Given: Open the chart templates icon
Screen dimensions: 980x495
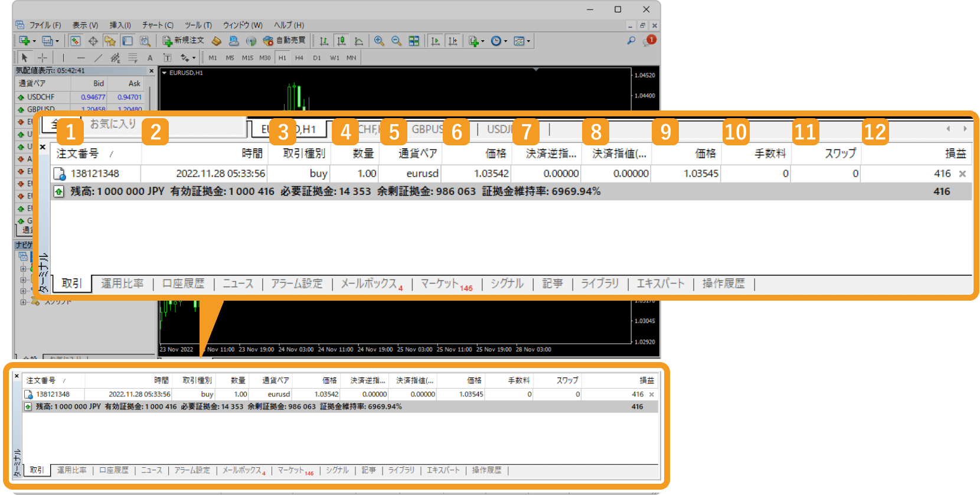Looking at the screenshot, I should pyautogui.click(x=519, y=41).
